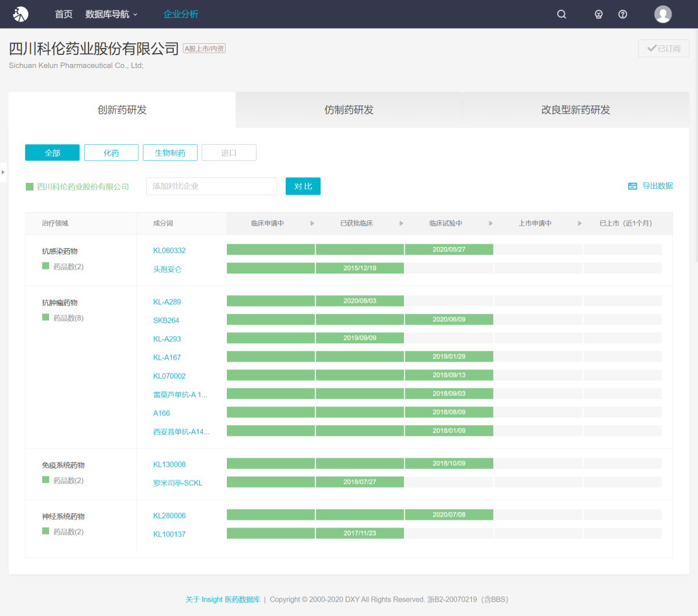Open the user avatar profile menu
This screenshot has height=616, width=698.
point(663,14)
